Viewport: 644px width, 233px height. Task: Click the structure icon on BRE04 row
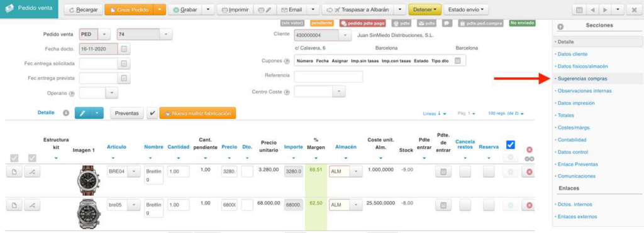[32, 172]
